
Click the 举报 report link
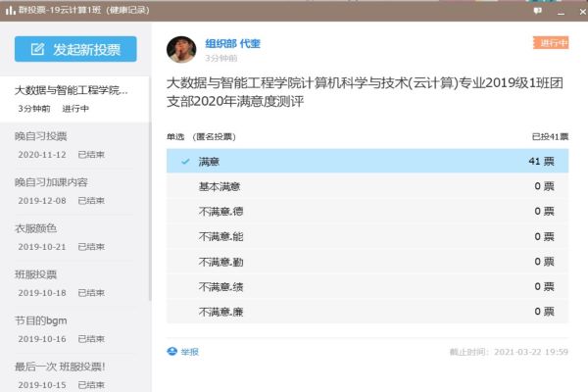(189, 352)
